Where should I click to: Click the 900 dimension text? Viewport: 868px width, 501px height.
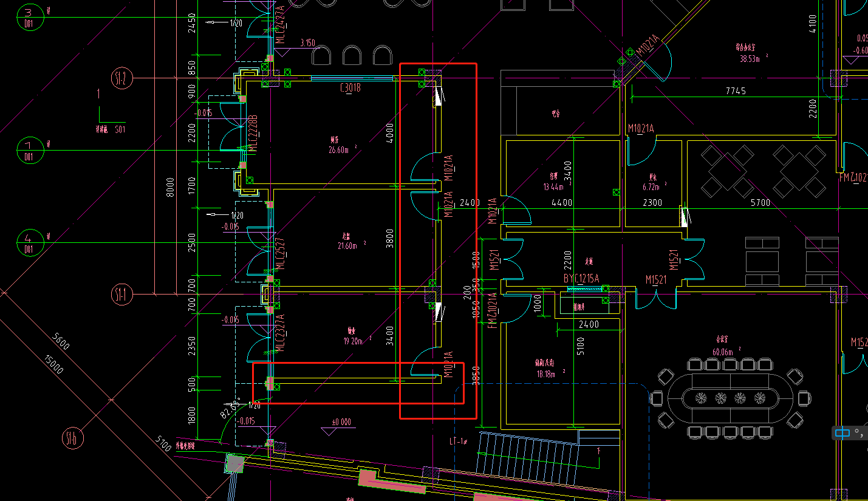(193, 91)
